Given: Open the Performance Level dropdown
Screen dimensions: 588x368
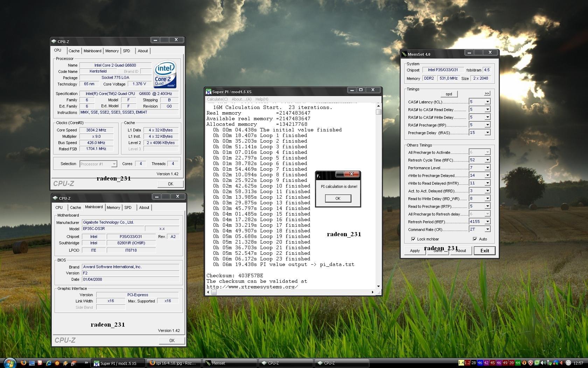Looking at the screenshot, I should pos(487,168).
